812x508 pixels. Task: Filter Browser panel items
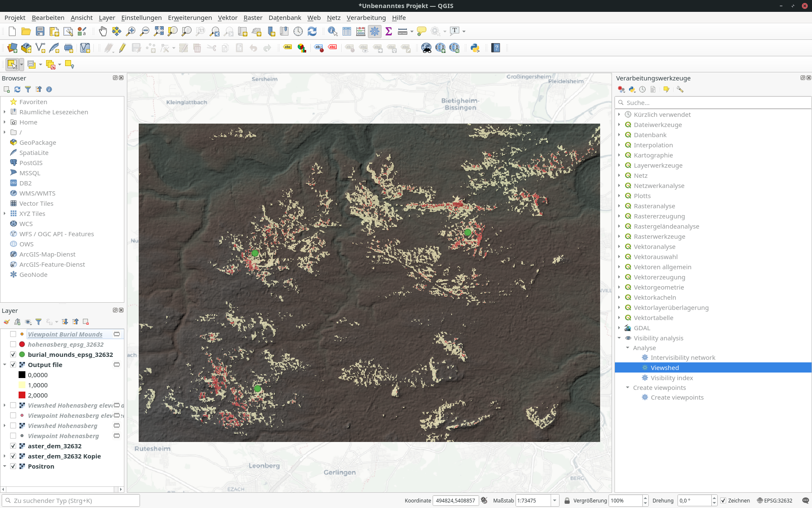coord(28,89)
